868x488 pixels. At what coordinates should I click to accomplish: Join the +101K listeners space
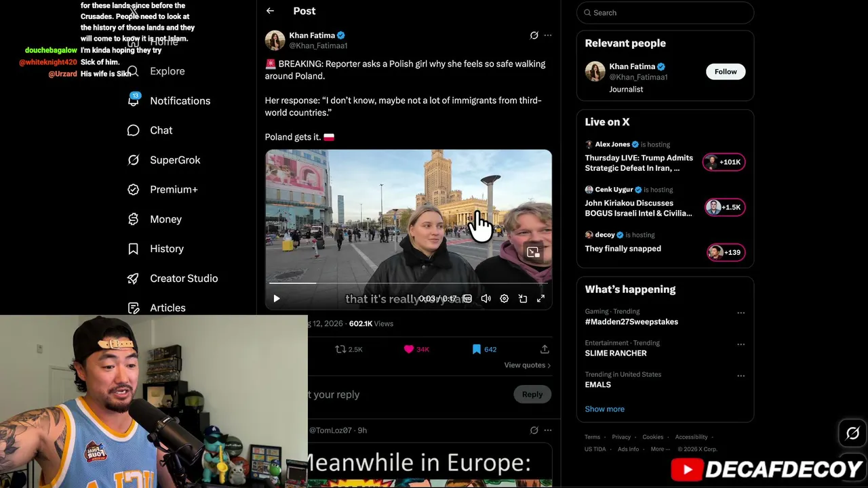pos(724,162)
